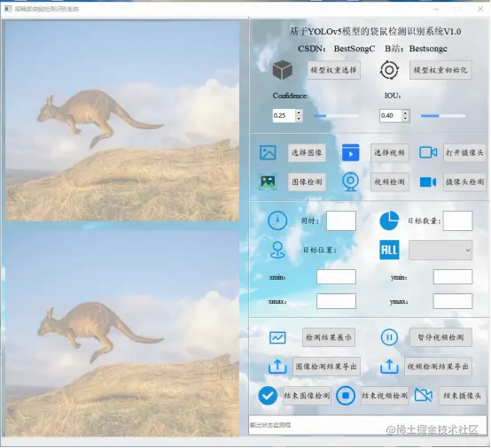This screenshot has width=491, height=448.
Task: Click the select image picture icon
Action: coord(268,152)
